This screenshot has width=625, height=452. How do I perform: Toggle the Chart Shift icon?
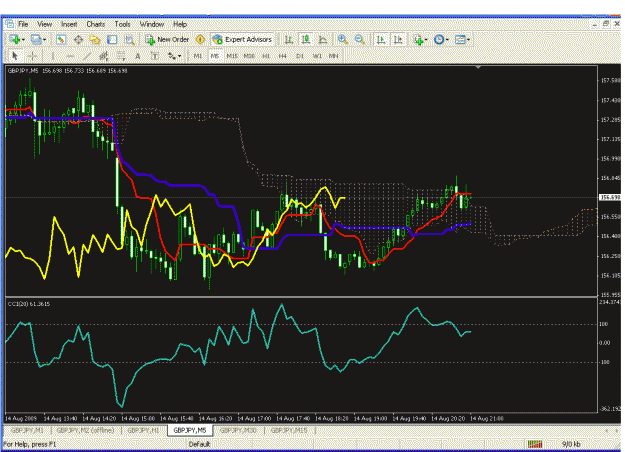pos(398,39)
